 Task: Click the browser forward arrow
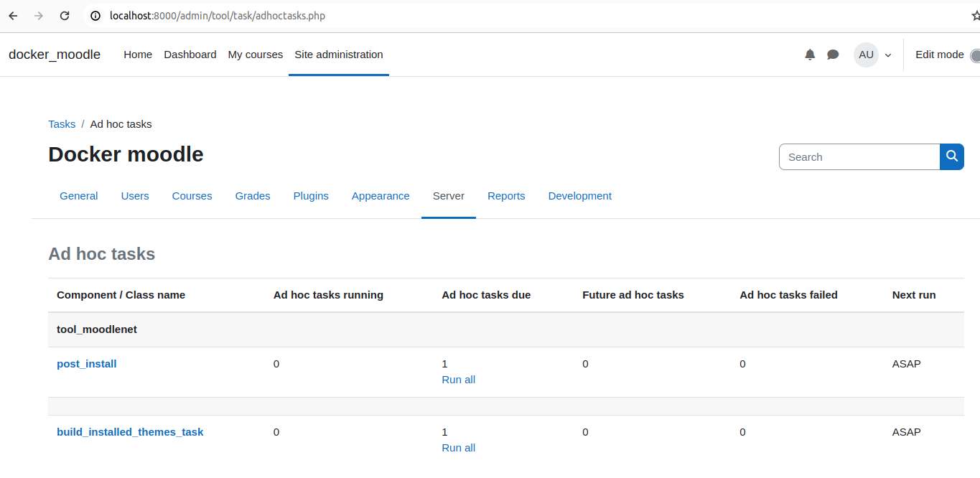(39, 16)
